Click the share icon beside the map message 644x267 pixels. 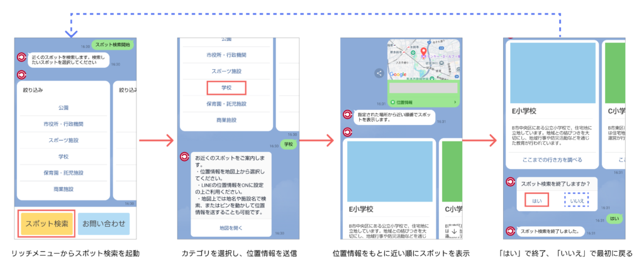pyautogui.click(x=379, y=73)
